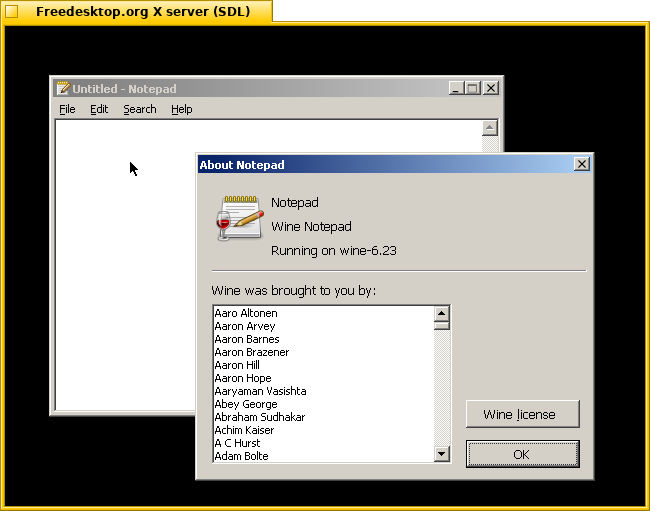Minimize the Untitled - Notepad window
Screen dimensions: 650x511
pyautogui.click(x=456, y=88)
